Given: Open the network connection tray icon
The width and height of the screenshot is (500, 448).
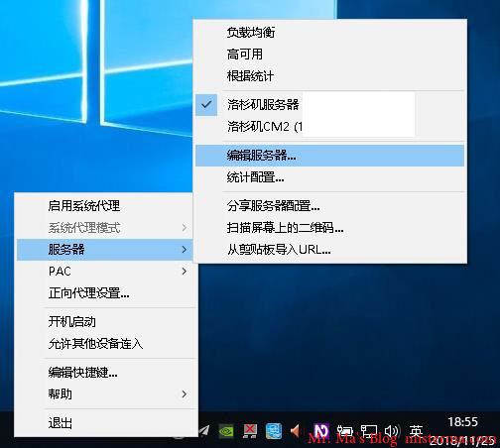Looking at the screenshot, I should point(369,431).
